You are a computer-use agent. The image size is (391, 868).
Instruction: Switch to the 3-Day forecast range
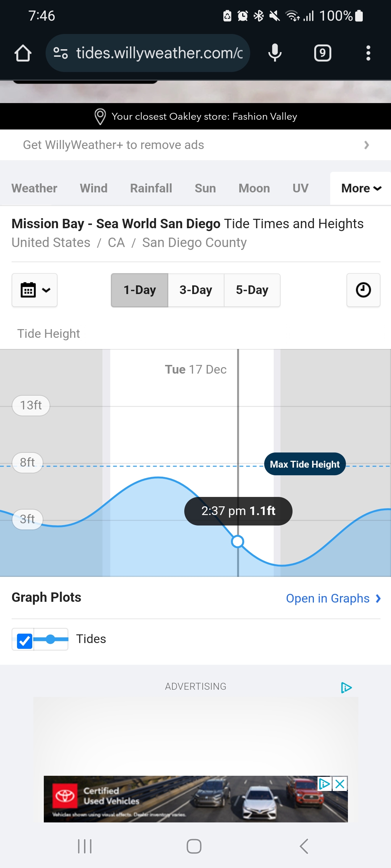tap(196, 290)
